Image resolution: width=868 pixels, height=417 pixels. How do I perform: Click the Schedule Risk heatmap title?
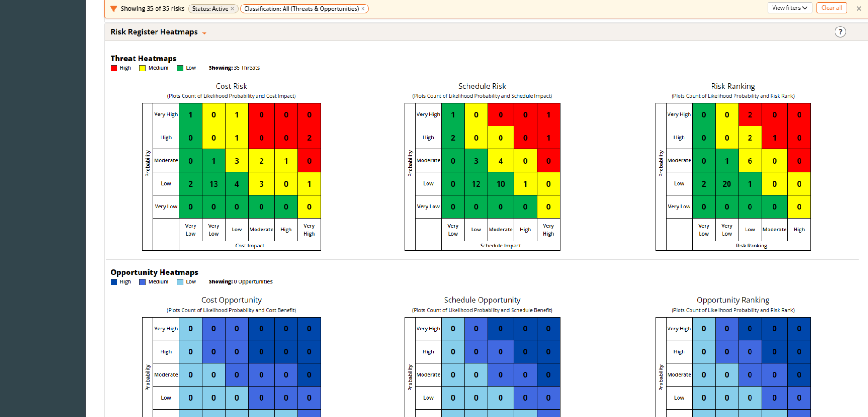click(482, 86)
